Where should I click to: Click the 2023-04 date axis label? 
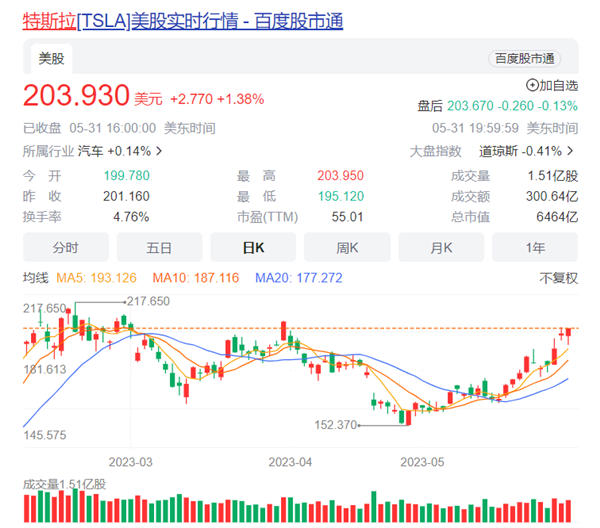click(290, 462)
